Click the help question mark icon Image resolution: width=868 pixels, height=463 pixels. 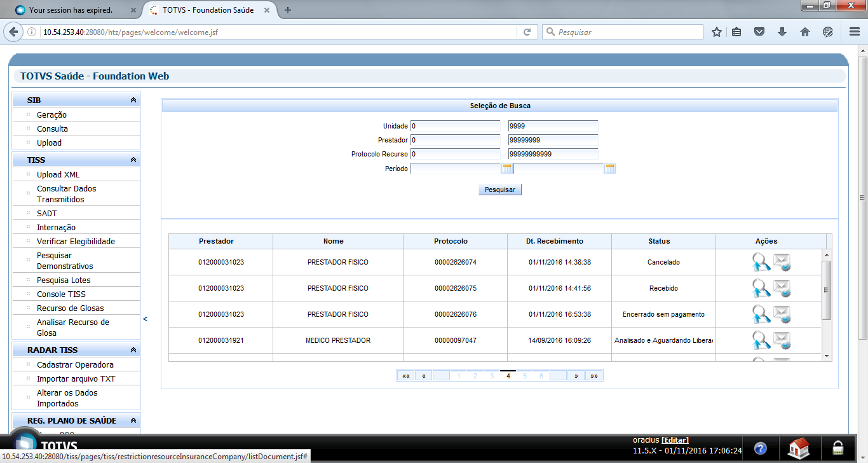pos(760,449)
